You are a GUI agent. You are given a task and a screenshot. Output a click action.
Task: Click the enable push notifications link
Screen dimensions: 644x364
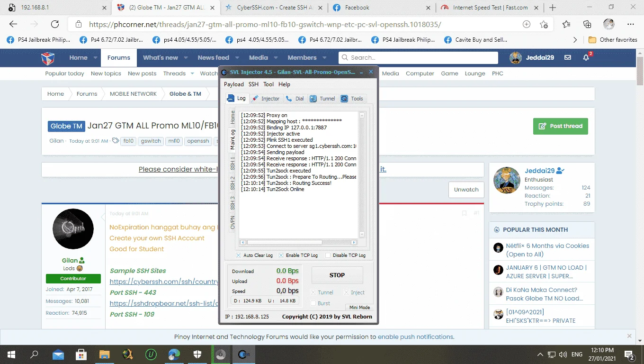pos(415,337)
